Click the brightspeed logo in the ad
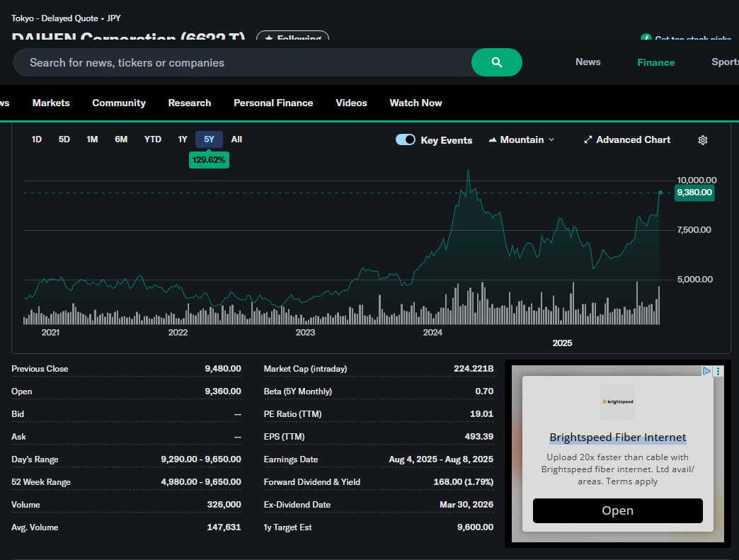The width and height of the screenshot is (739, 560). (x=617, y=401)
